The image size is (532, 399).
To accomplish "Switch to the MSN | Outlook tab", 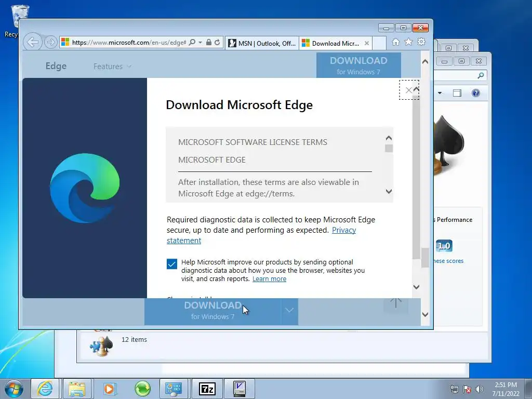I will [262, 43].
